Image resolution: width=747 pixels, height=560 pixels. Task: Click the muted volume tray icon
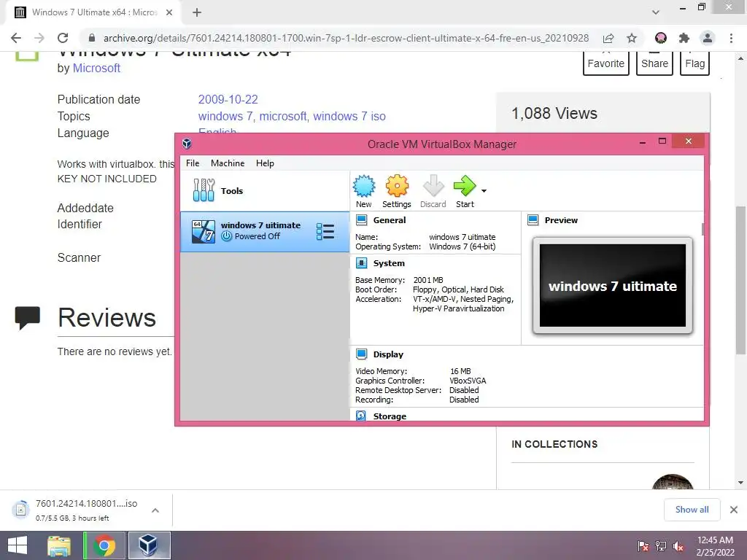click(x=678, y=546)
